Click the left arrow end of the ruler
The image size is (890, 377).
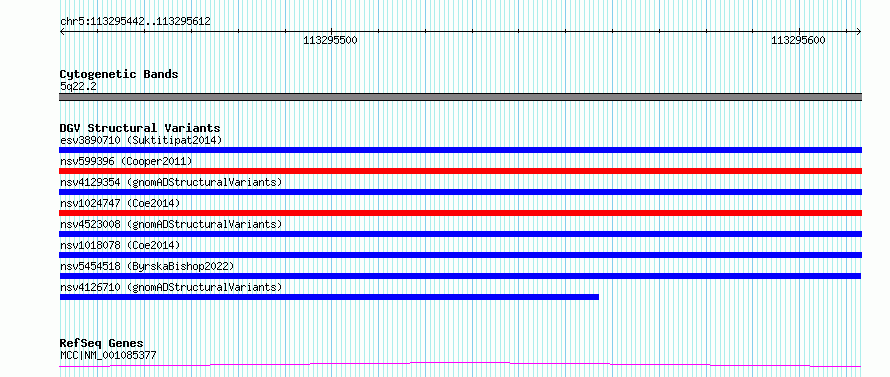coord(62,32)
